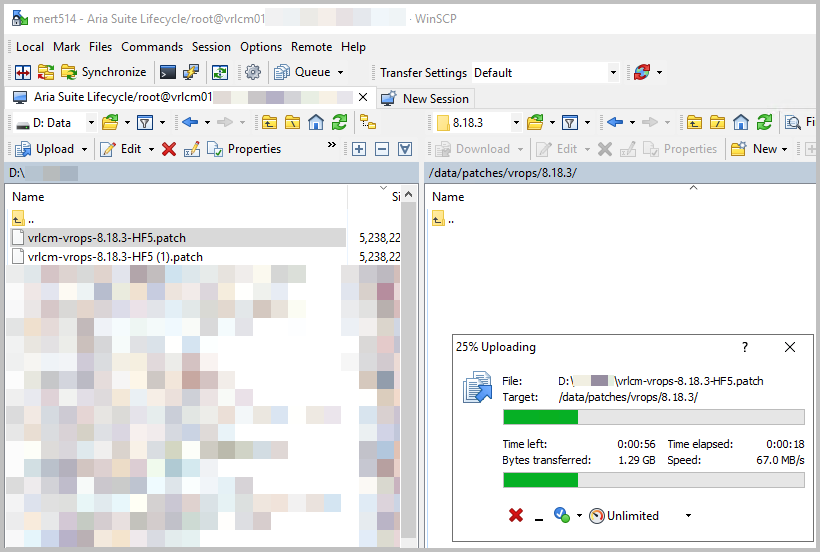Open the Remote menu
The height and width of the screenshot is (552, 820).
(x=312, y=47)
